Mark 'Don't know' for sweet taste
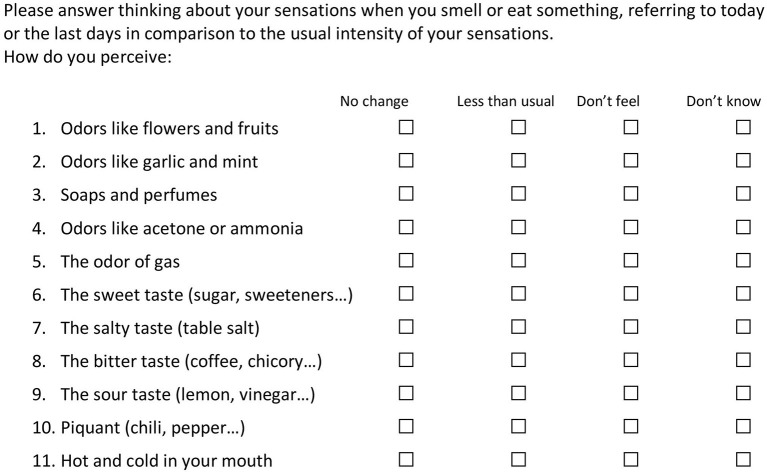The height and width of the screenshot is (475, 767). [x=744, y=294]
